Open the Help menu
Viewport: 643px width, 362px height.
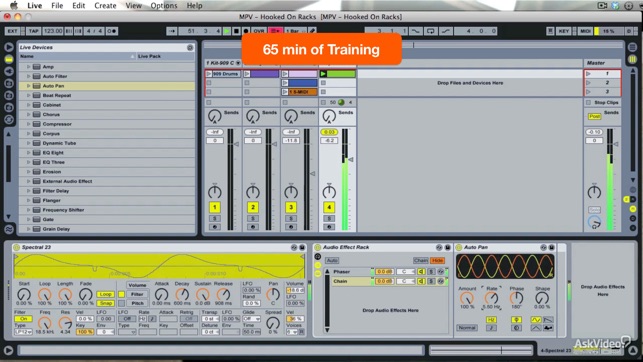(x=194, y=6)
